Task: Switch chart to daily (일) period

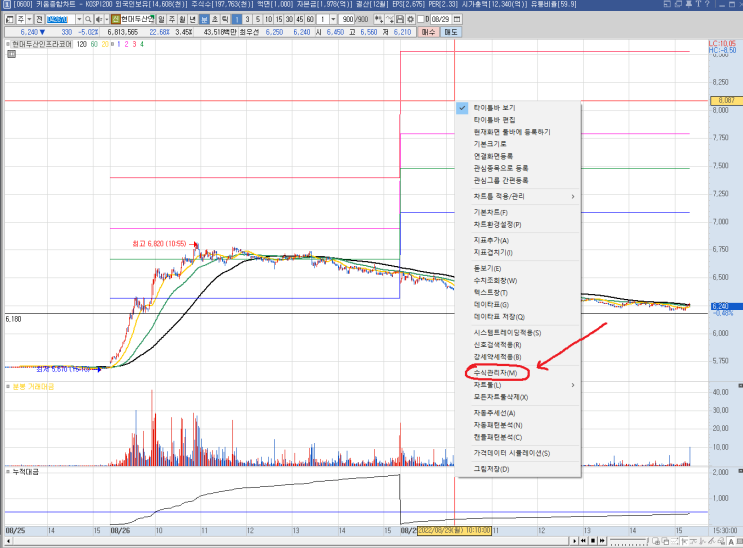Action: click(x=161, y=19)
